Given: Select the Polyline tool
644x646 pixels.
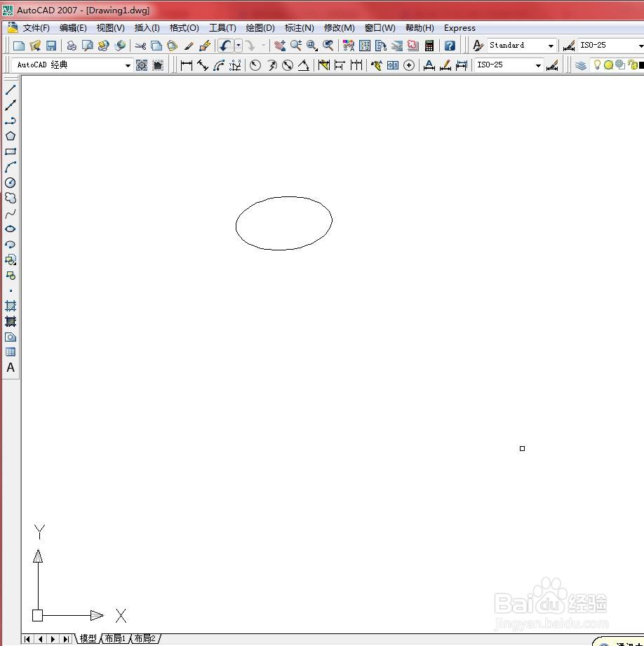Looking at the screenshot, I should point(11,121).
